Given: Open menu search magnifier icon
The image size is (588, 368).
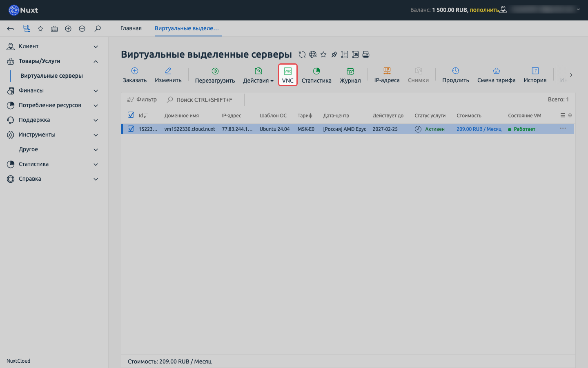Looking at the screenshot, I should 98,29.
